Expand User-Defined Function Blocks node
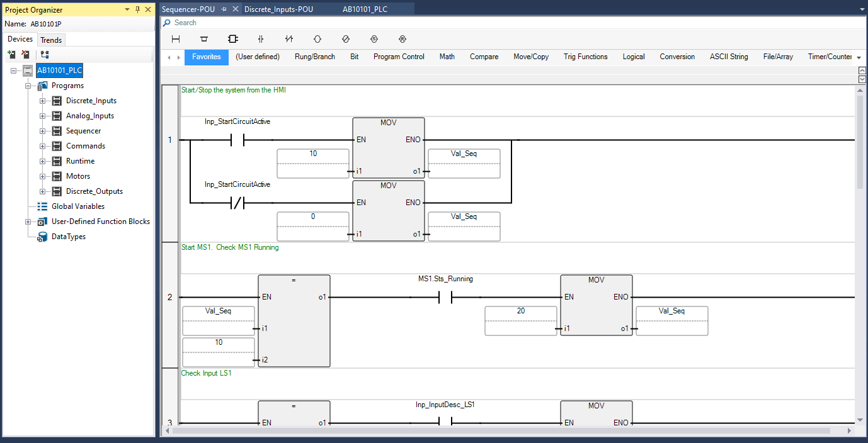Screen dimensions: 868x443 tap(28, 221)
